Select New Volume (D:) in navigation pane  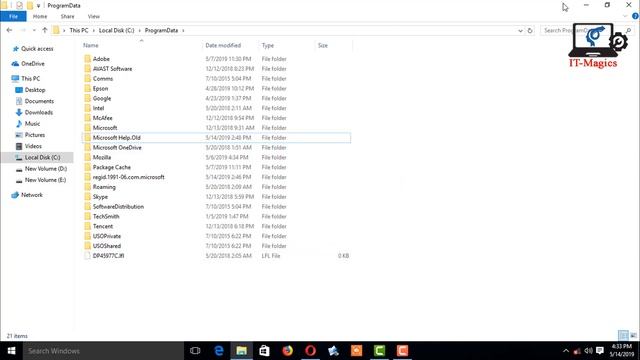point(45,169)
